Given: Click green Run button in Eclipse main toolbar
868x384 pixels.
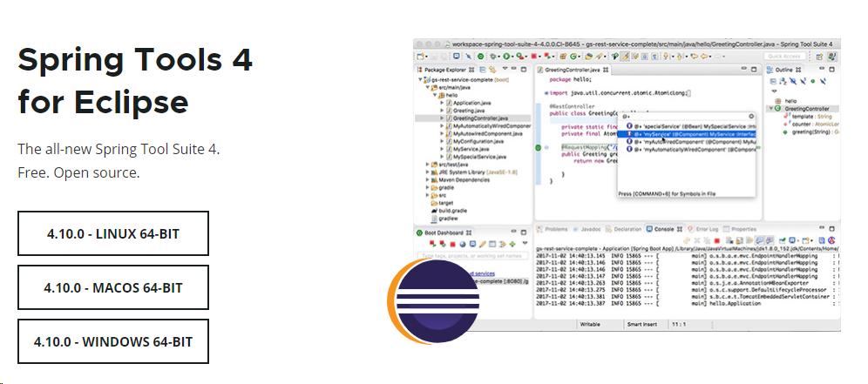Looking at the screenshot, I should pyautogui.click(x=506, y=56).
